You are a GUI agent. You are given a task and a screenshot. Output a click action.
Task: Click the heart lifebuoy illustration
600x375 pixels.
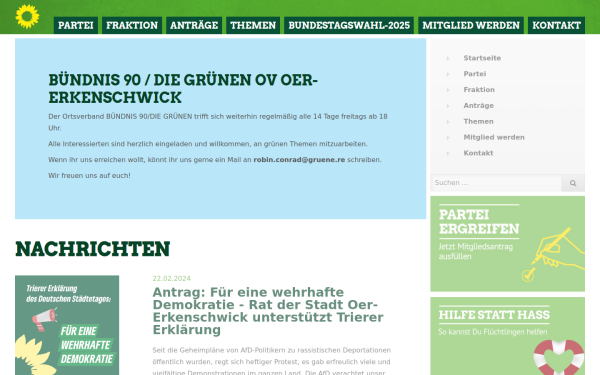coord(559,358)
